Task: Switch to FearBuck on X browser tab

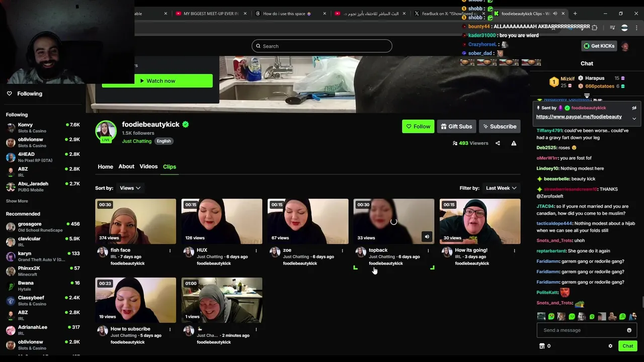Action: coord(448,14)
